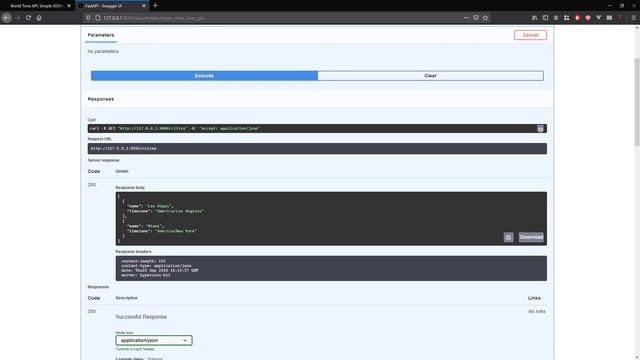Click the "Miami" name value
Screen dimensions: 640x360
155,226
